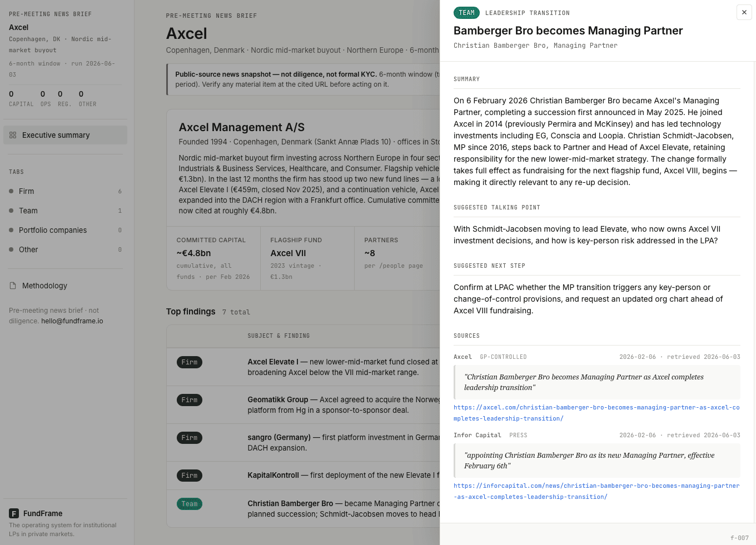The height and width of the screenshot is (545, 756).
Task: Click the Axcel quote about leadership transition
Action: (x=597, y=382)
